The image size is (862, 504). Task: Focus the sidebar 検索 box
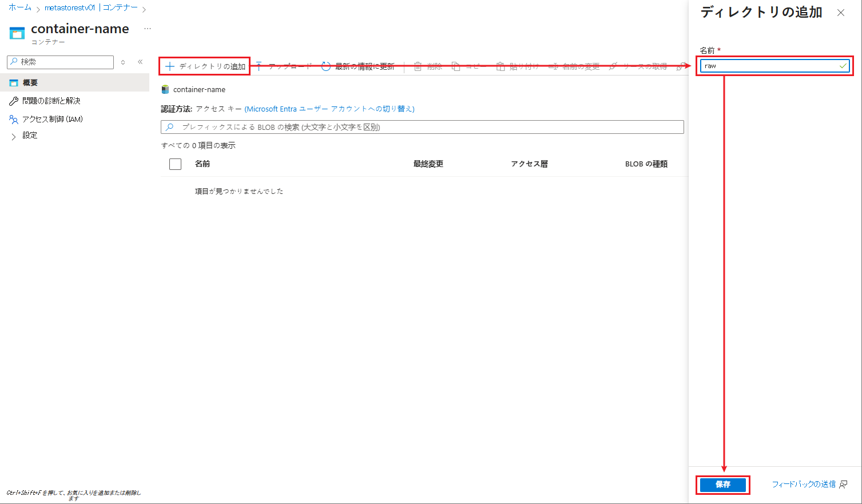pos(61,62)
